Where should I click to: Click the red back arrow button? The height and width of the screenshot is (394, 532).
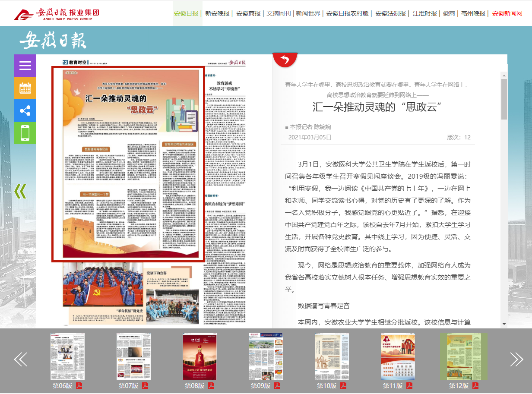[x=285, y=60]
